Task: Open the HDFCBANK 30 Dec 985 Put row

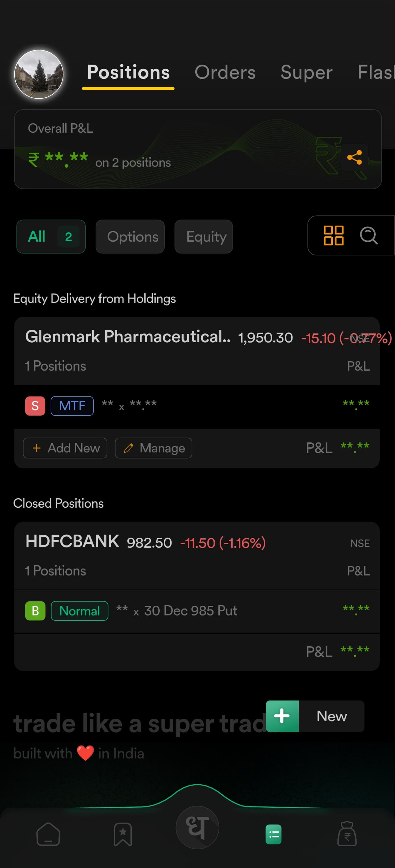Action: [x=190, y=610]
